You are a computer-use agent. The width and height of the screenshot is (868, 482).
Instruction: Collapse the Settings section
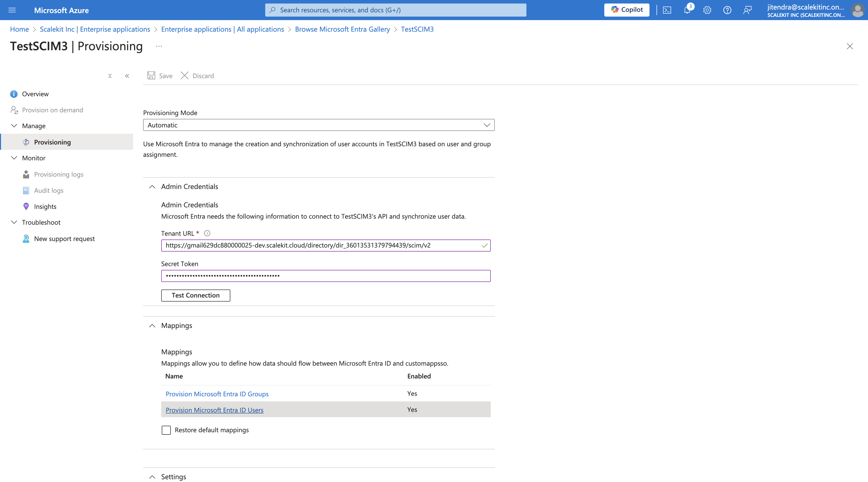coord(152,477)
